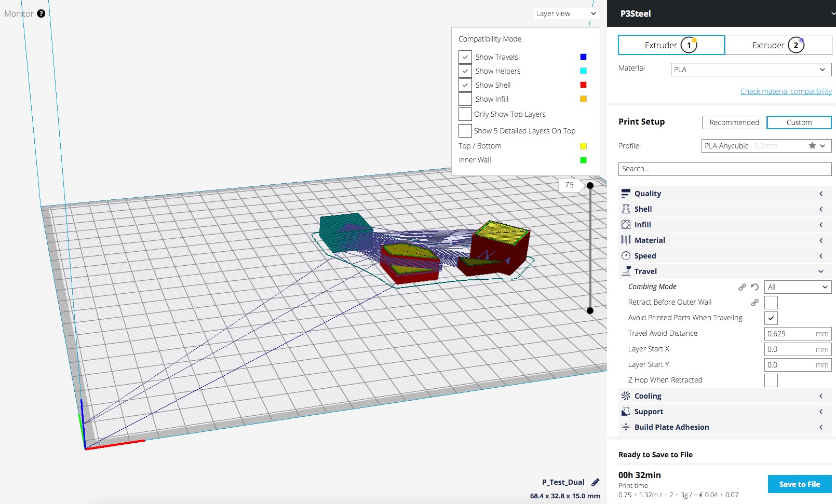Viewport: 836px width, 504px height.
Task: Click the star icon in Profile field
Action: coord(812,146)
